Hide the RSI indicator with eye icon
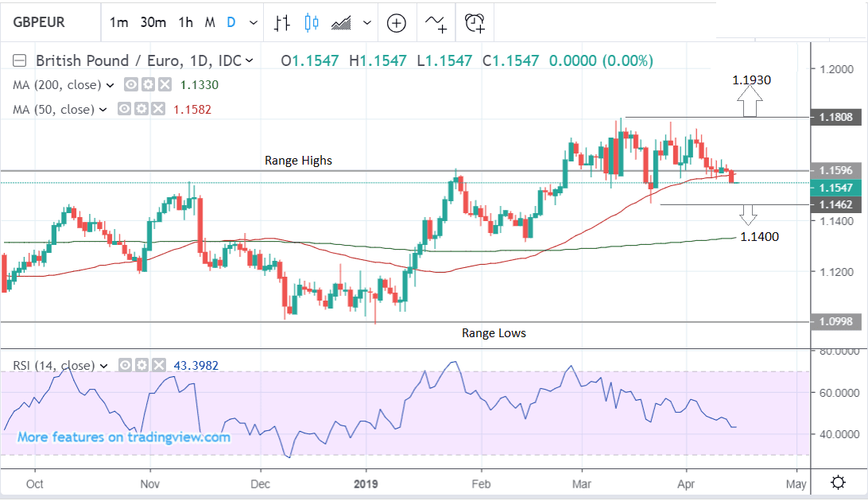This screenshot has height=501, width=868. point(125,365)
